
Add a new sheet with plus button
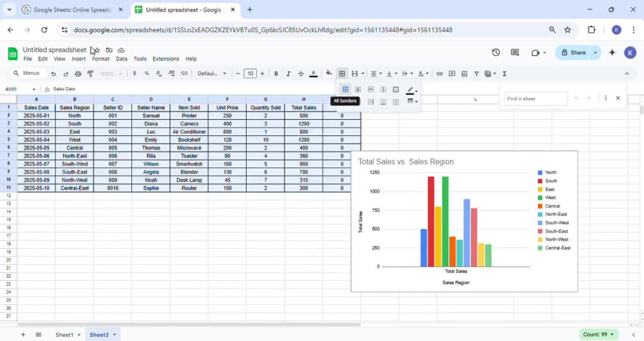coord(23,335)
